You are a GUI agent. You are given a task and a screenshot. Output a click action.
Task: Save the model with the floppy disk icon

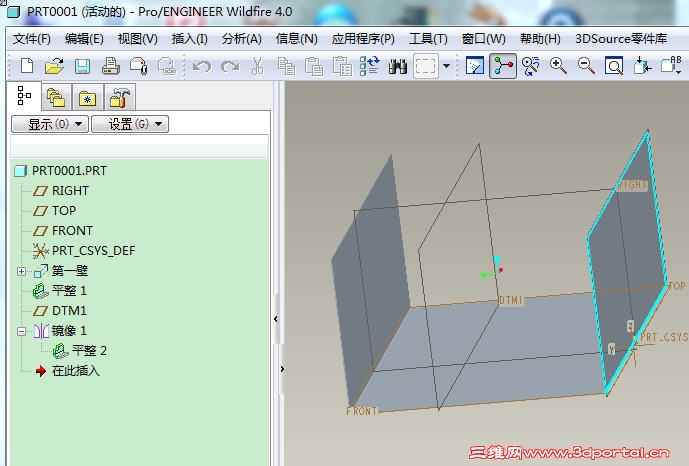tap(82, 66)
